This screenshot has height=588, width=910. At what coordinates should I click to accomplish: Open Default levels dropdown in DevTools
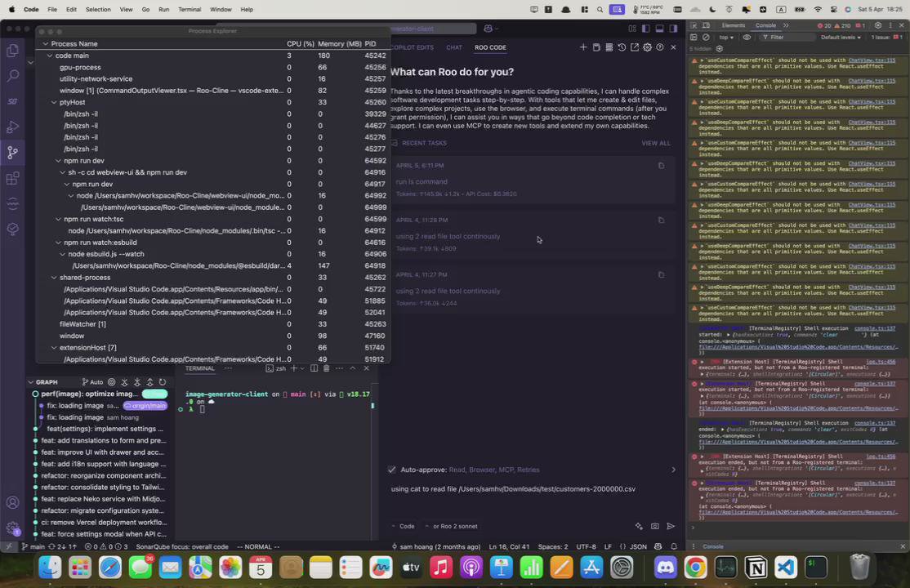pos(841,37)
